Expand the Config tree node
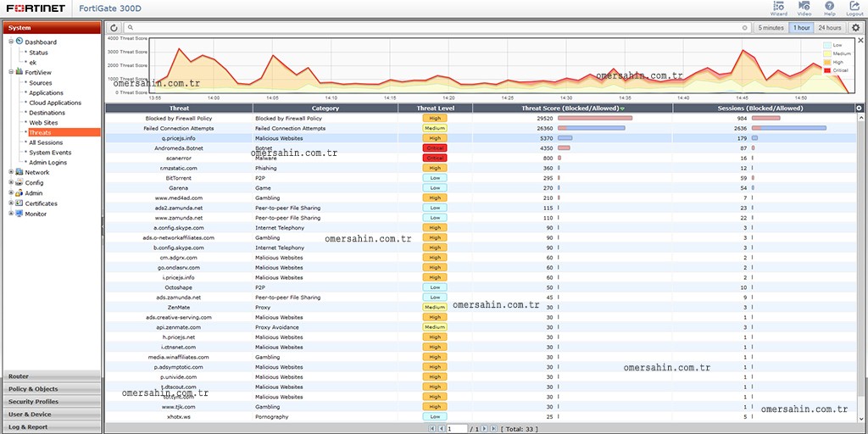 point(11,183)
